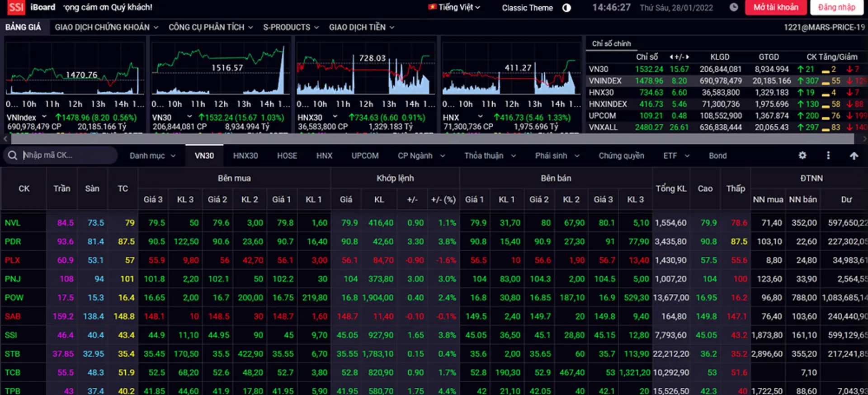Click Classic Theme label

pos(527,8)
